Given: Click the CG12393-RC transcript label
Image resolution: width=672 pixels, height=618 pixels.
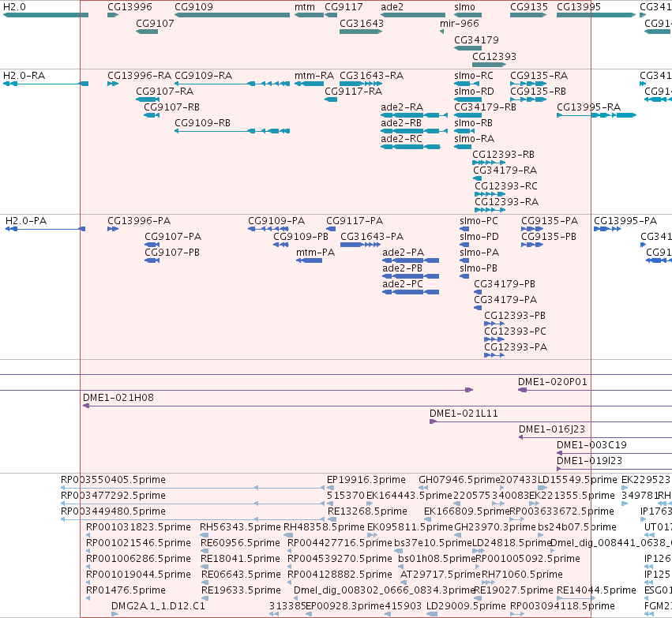Looking at the screenshot, I should (x=505, y=186).
